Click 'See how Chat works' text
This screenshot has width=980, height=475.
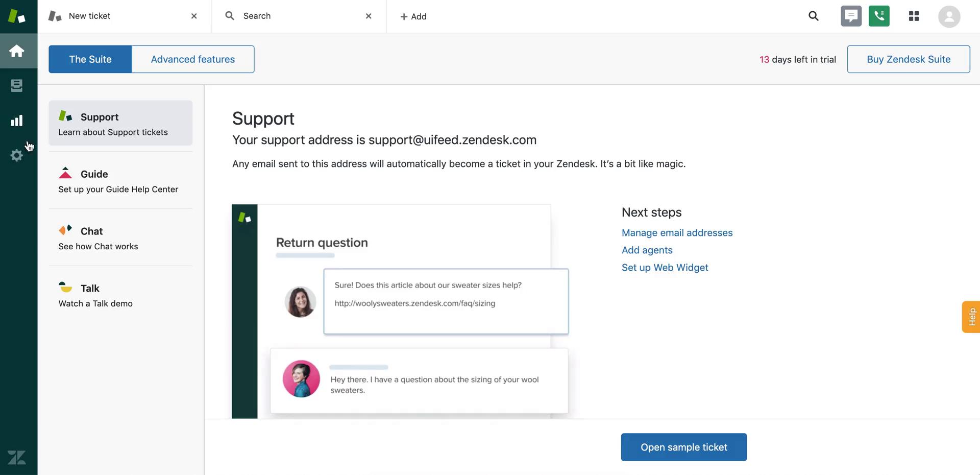(x=98, y=247)
